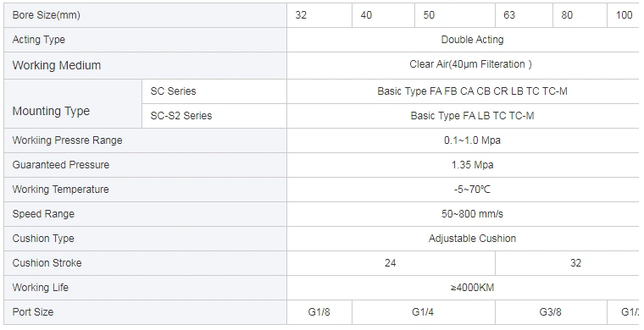Click the -5~70℃ temperature value
Screen dimensions: 644x330
[472, 190]
